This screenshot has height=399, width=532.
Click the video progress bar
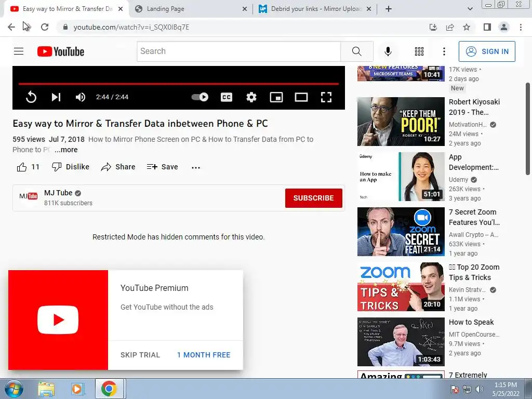coord(179,84)
